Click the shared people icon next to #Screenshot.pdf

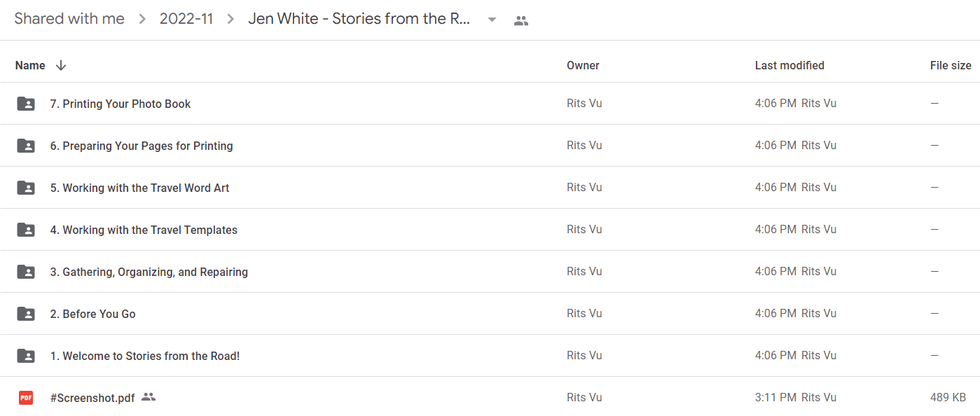tap(148, 397)
